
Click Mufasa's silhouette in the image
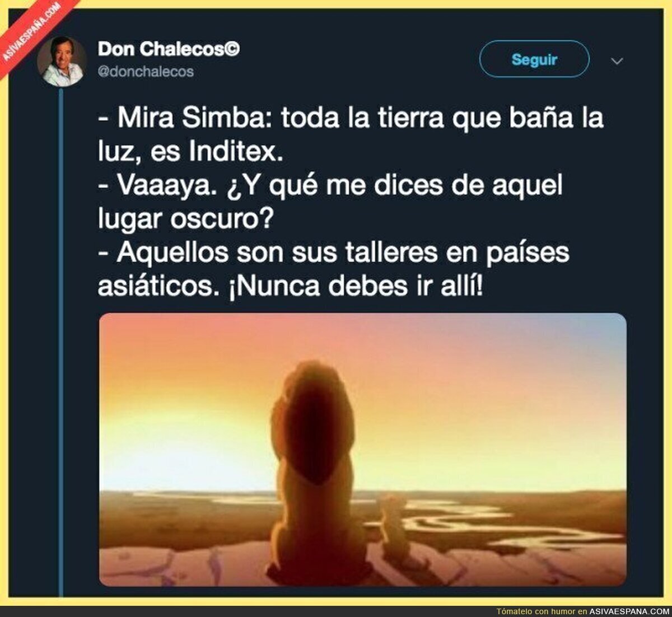(314, 470)
